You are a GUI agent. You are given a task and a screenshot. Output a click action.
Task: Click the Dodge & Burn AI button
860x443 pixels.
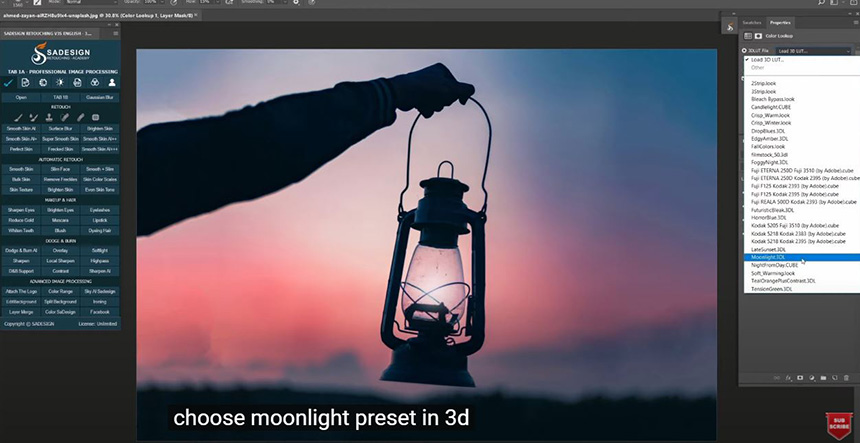pyautogui.click(x=21, y=251)
